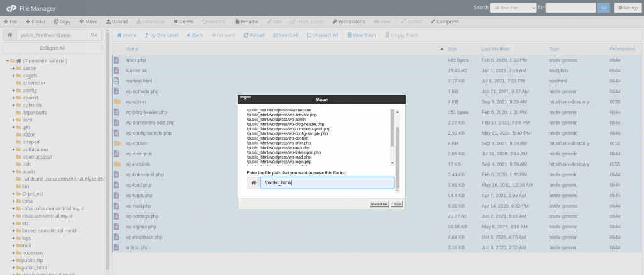644x275 pixels.
Task: Sort files by the Size column
Action: (x=452, y=49)
